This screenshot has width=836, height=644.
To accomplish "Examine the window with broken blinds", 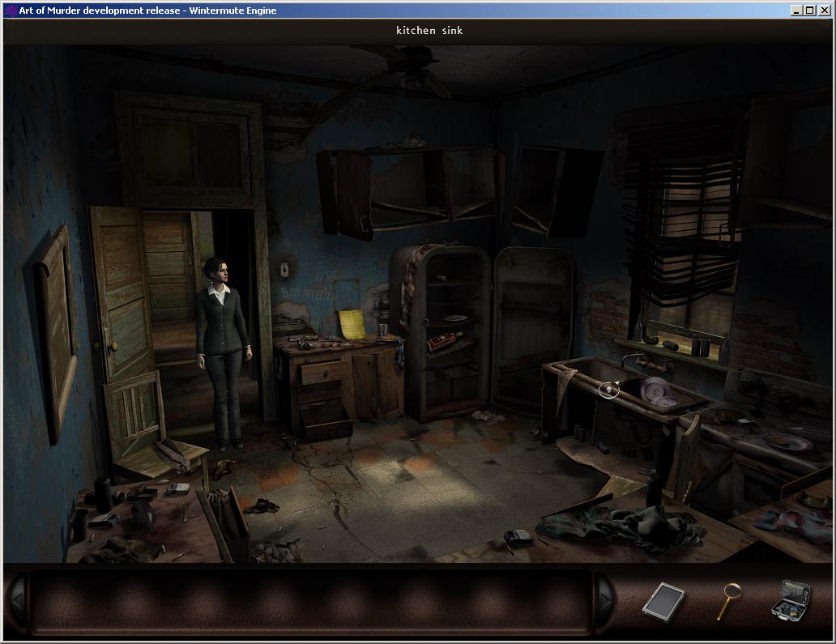I will pyautogui.click(x=684, y=235).
